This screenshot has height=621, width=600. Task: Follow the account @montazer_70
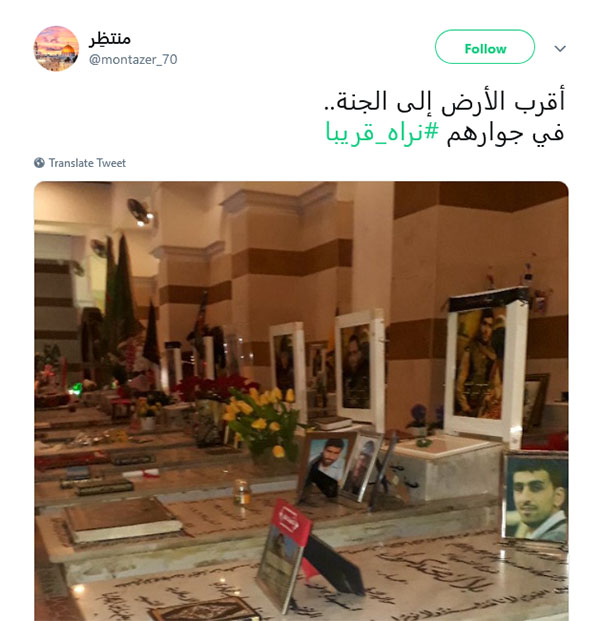click(x=485, y=47)
